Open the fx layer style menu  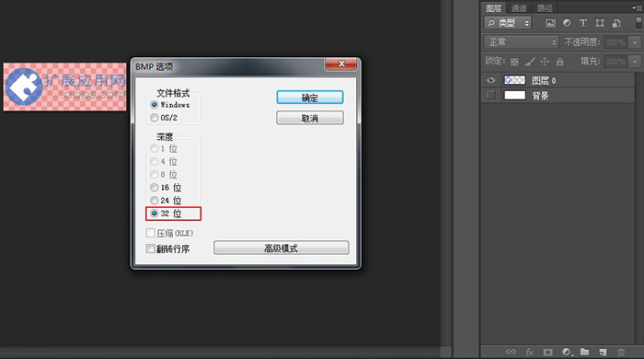tap(529, 352)
